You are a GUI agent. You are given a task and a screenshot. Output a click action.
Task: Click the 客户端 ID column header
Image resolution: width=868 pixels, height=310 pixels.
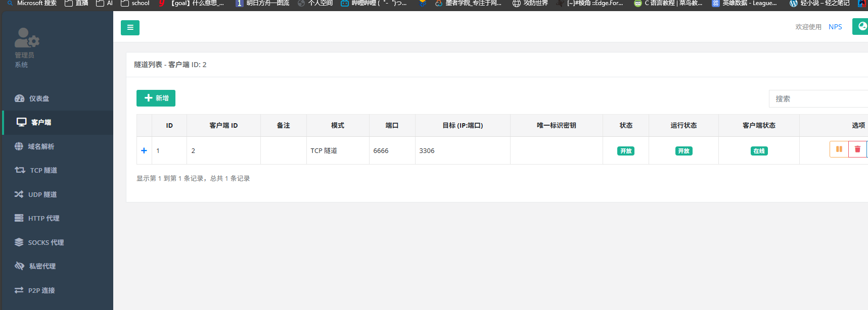tap(223, 126)
